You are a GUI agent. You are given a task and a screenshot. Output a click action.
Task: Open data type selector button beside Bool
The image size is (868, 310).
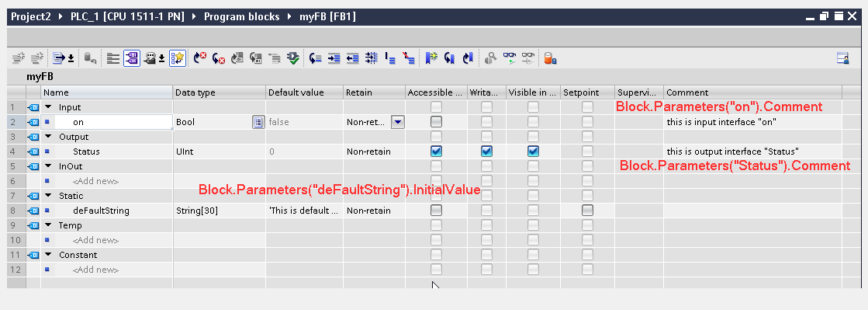(x=258, y=122)
